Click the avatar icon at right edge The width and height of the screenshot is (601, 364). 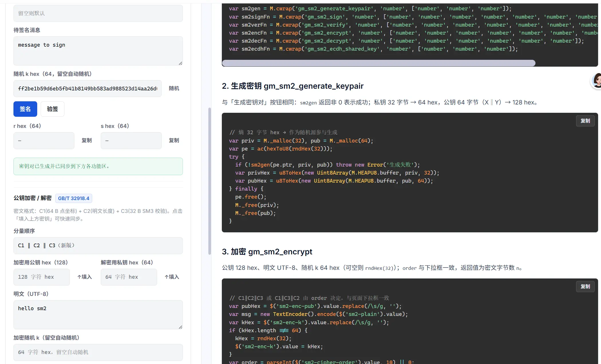(597, 81)
